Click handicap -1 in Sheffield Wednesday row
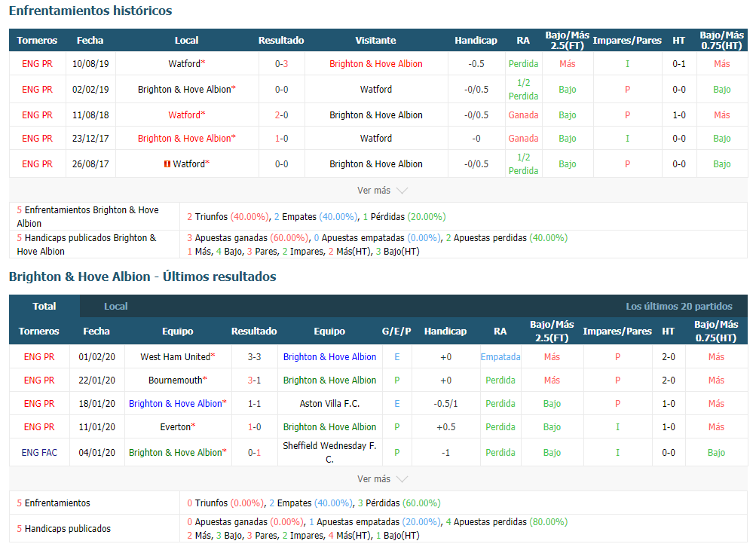Viewport: 756px width, 547px height. tap(445, 453)
